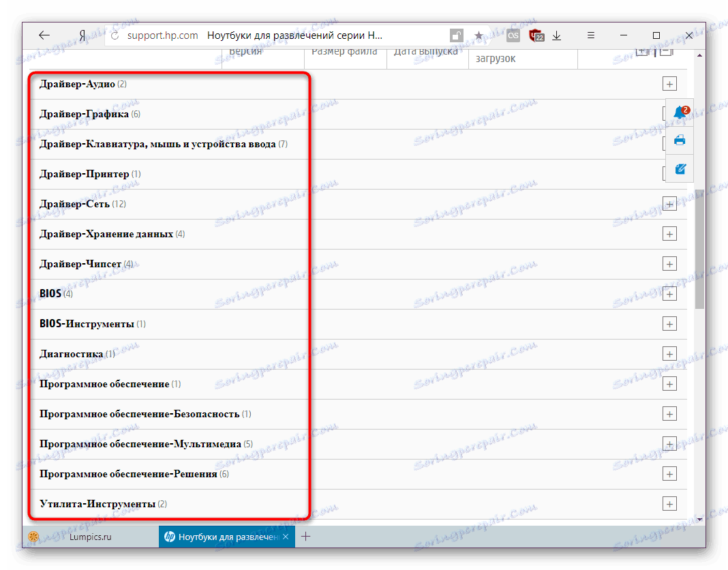Click the back navigation arrow
The width and height of the screenshot is (728, 570).
tap(44, 35)
